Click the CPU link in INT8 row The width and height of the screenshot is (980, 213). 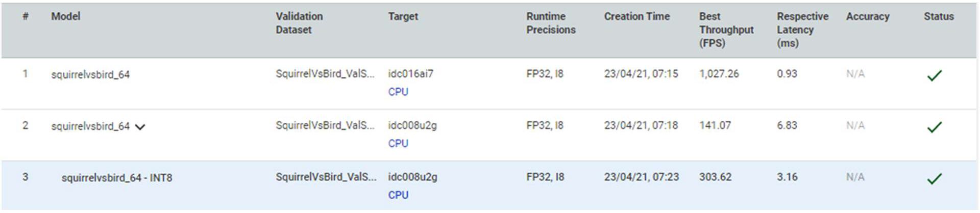398,195
